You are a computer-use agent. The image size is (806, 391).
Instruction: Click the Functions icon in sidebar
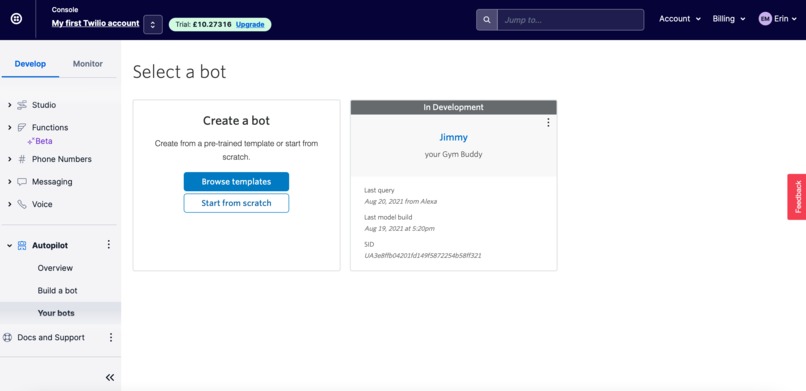pyautogui.click(x=22, y=127)
